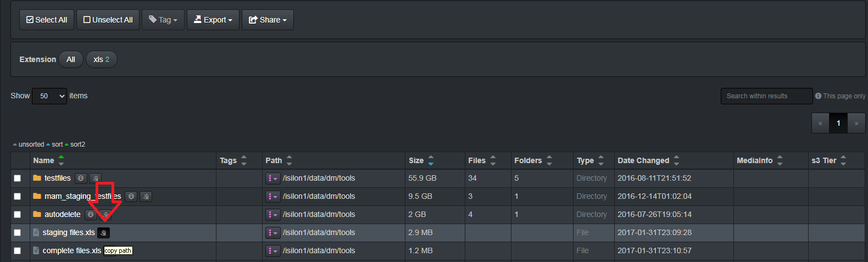Click path /isilon1/data/dm/tools in testfiles row
868x262 pixels.
tap(319, 178)
